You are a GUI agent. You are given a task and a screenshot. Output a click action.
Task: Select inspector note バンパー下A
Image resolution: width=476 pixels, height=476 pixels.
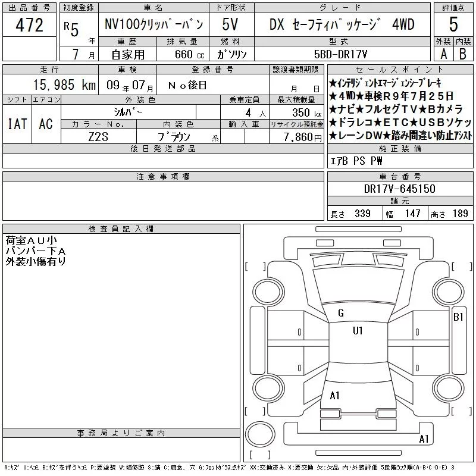36,251
